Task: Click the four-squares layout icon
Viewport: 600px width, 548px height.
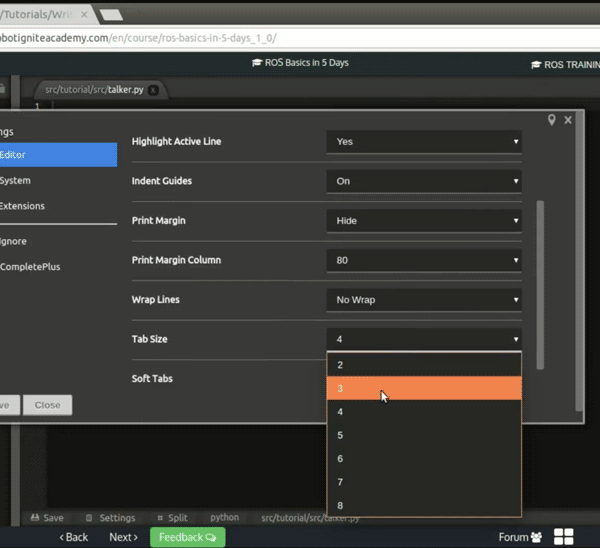Action: pos(564,537)
